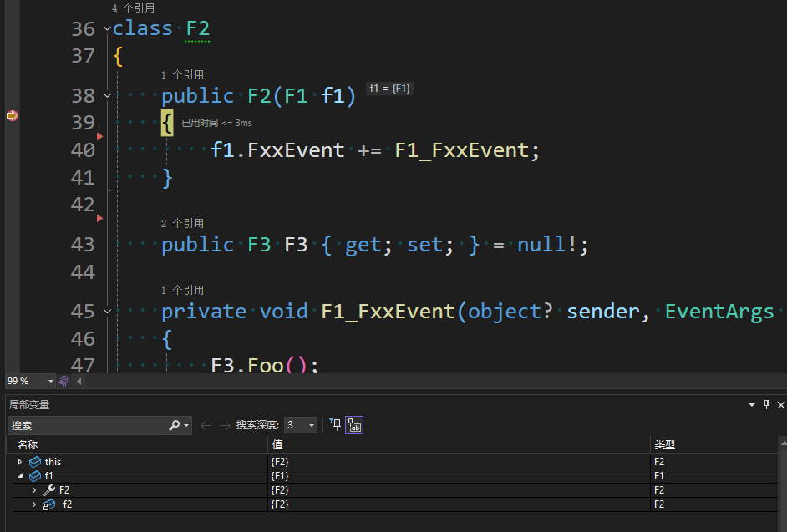Click the object icon of f1 row
The width and height of the screenshot is (787, 532).
(35, 476)
